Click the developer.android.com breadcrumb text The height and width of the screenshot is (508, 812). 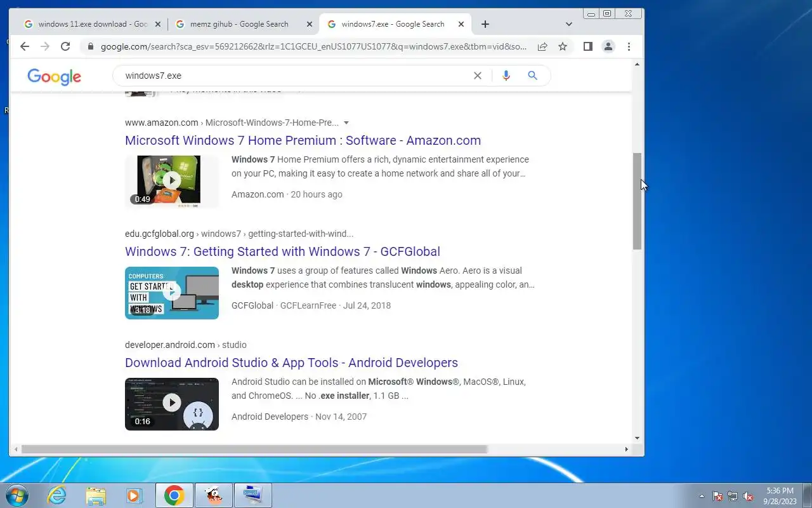[x=170, y=345]
